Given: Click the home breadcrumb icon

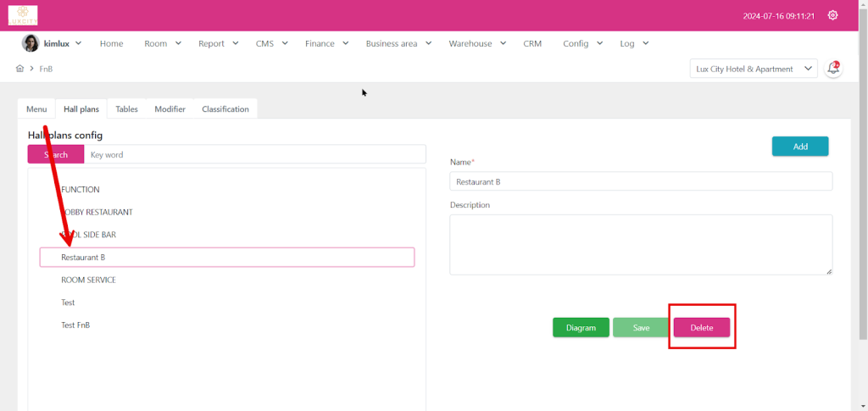Looking at the screenshot, I should click(x=19, y=69).
